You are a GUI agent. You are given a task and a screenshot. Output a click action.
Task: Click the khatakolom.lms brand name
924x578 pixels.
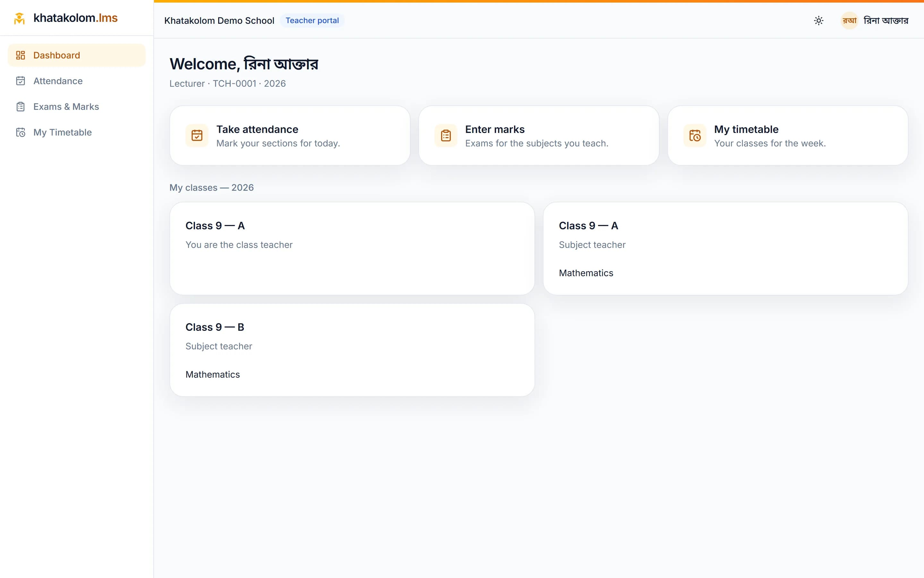click(x=76, y=18)
